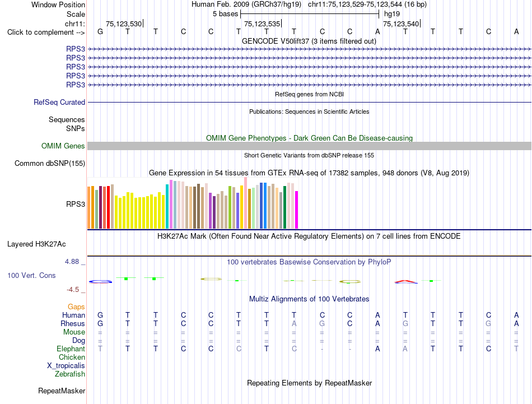Click the blue G glyph in the conservation track
532x404 pixels.
100,281
